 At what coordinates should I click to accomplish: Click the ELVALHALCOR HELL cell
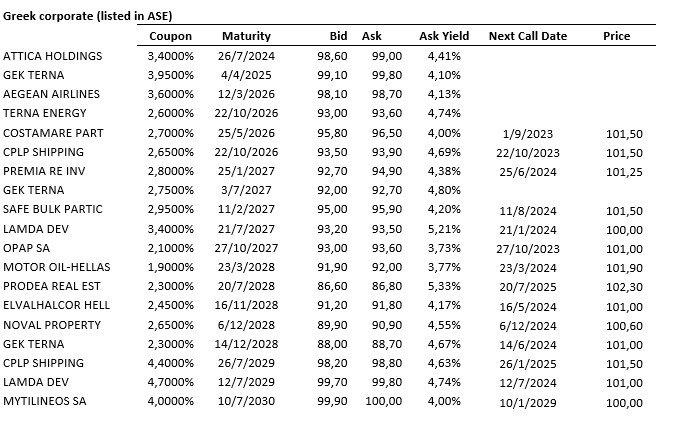(58, 305)
